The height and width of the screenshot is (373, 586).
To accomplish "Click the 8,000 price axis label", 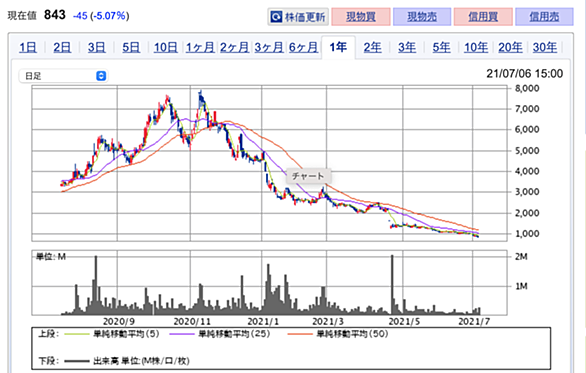I will 527,89.
